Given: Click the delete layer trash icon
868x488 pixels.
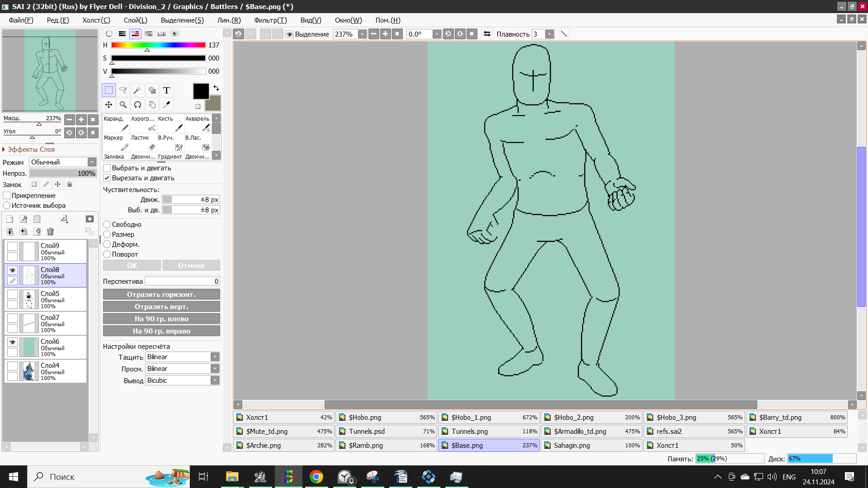Looking at the screenshot, I should [x=50, y=232].
